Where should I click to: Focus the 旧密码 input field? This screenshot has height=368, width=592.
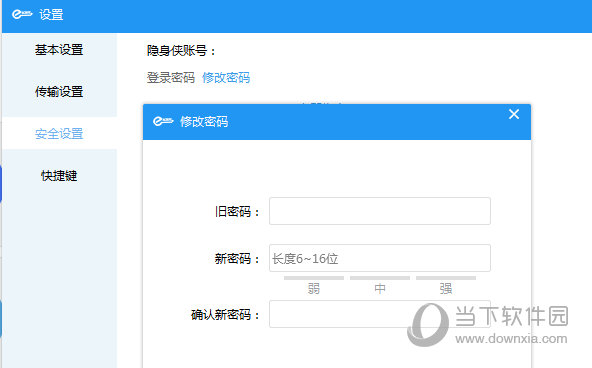380,211
